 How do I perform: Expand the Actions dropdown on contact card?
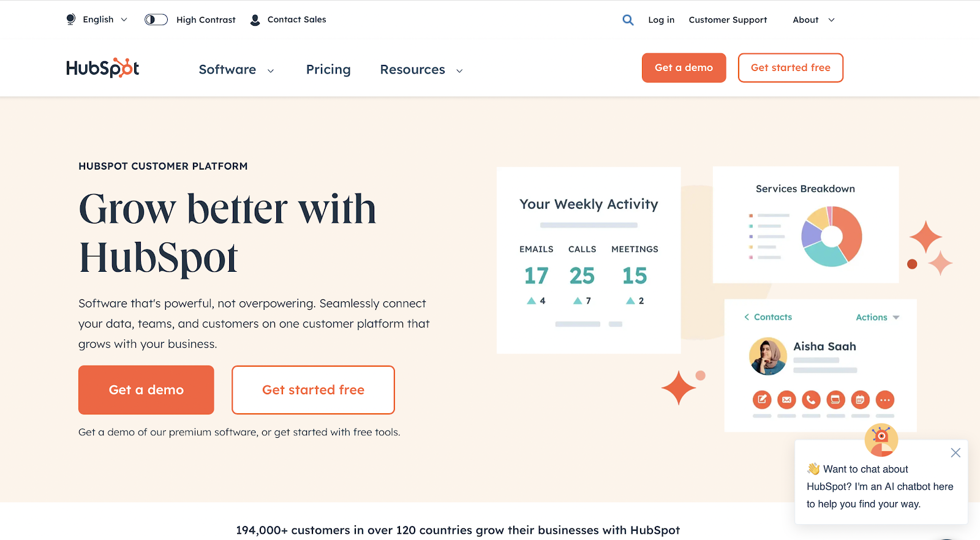click(877, 317)
